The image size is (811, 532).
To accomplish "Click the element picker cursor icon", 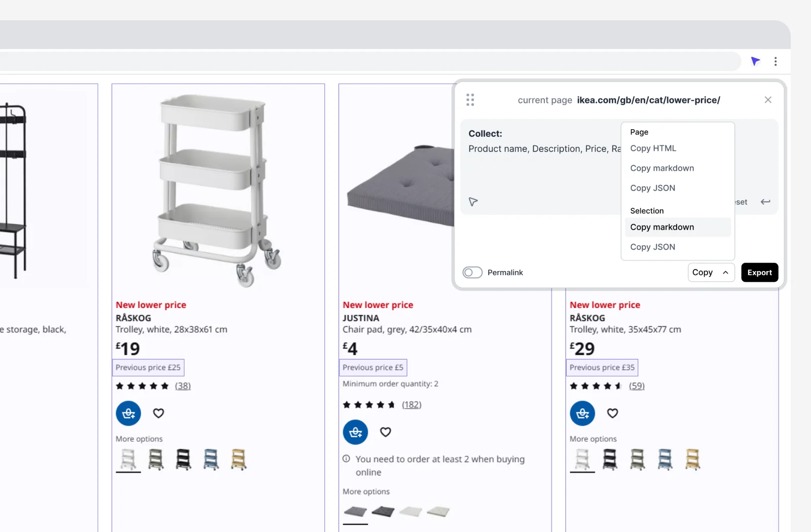I will pyautogui.click(x=473, y=202).
